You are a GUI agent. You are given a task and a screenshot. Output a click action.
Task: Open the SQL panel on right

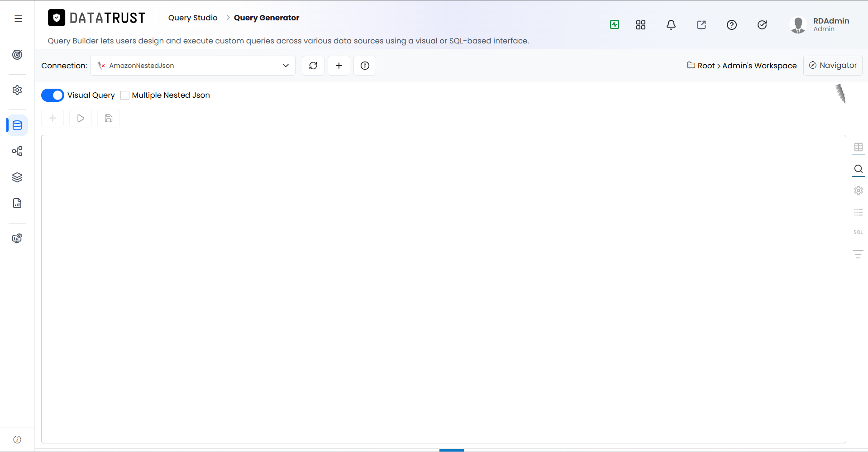click(x=858, y=232)
